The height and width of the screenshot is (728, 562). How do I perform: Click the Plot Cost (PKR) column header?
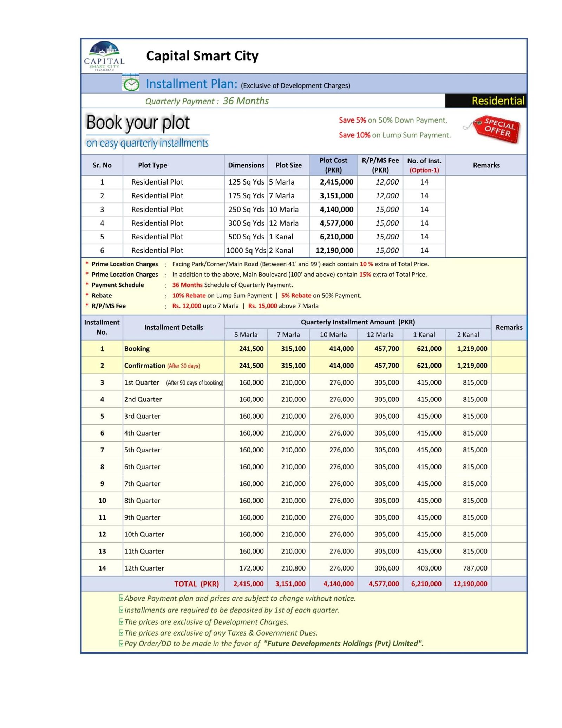333,165
